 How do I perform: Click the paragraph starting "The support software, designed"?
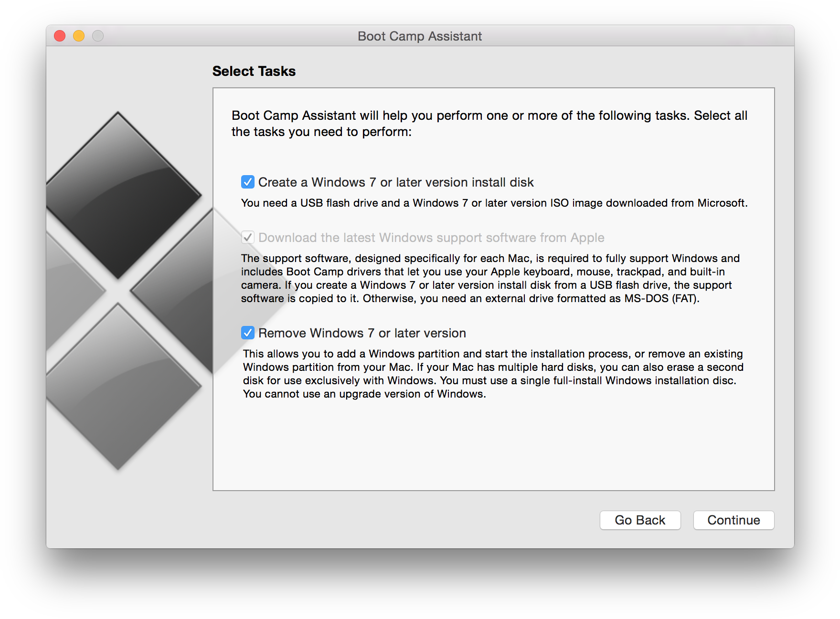tap(490, 278)
